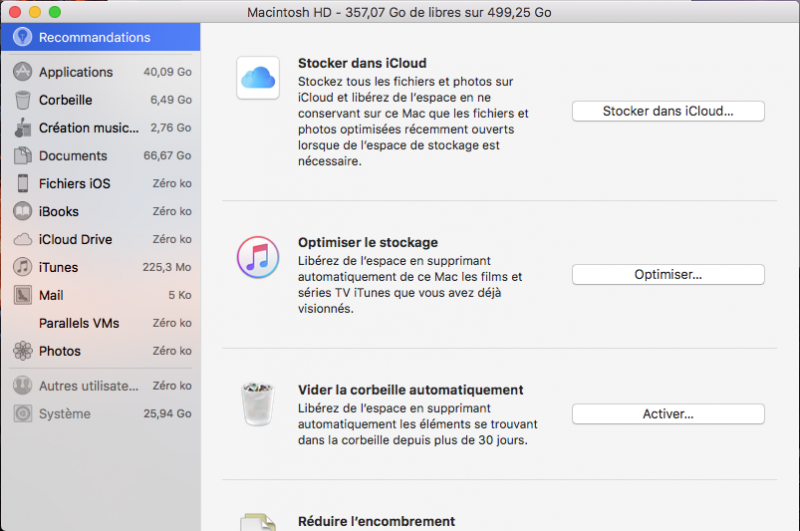Click the iCloud Drive cloud icon in sidebar

tap(22, 239)
